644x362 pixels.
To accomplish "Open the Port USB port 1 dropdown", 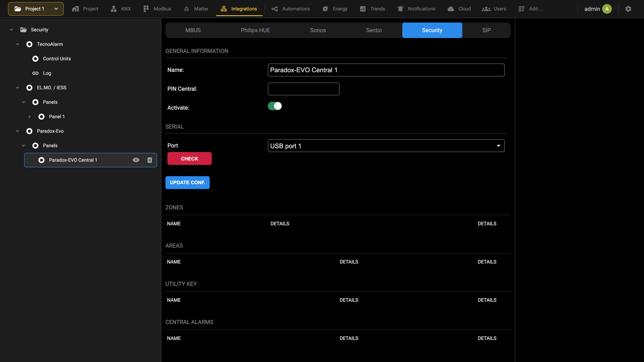I will (386, 146).
